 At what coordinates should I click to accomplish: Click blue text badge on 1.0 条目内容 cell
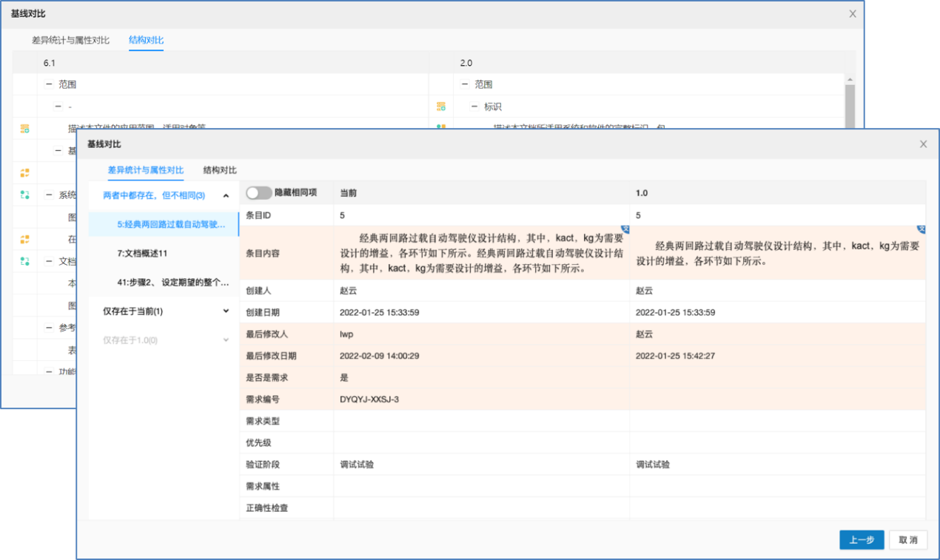coord(920,229)
